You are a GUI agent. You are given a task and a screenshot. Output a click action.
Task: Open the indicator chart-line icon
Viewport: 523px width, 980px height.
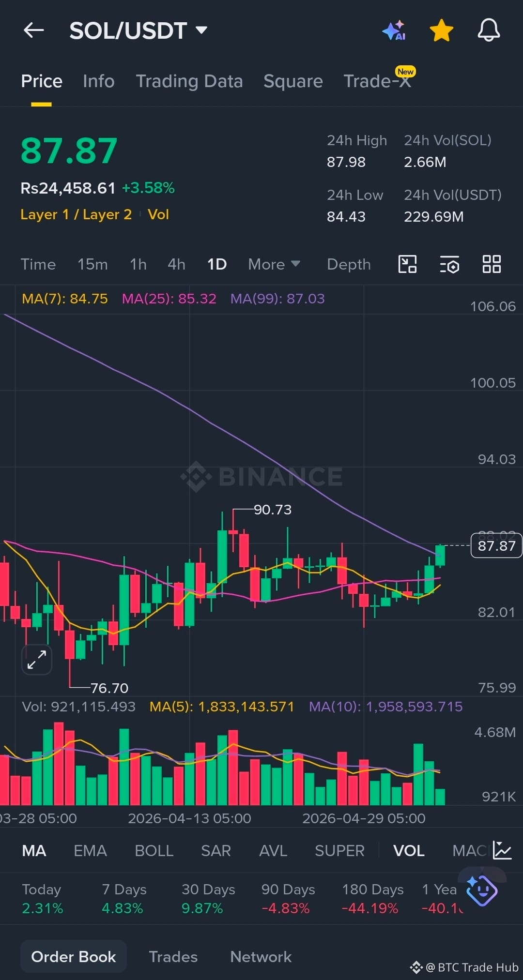click(502, 850)
